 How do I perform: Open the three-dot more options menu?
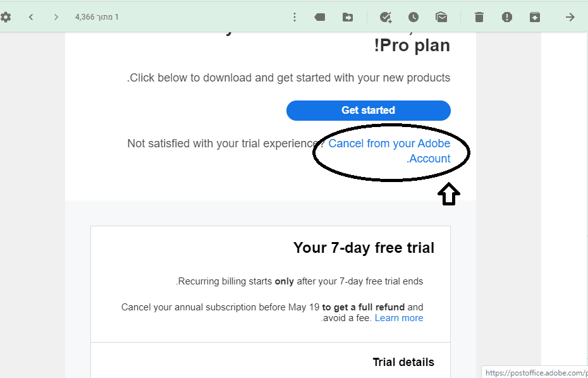(x=295, y=17)
